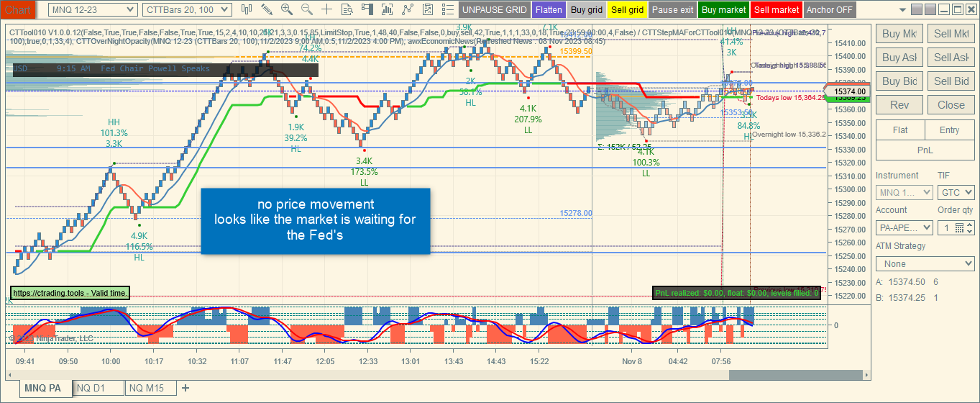The image size is (980, 403).
Task: Click the red Sell market button
Action: (777, 10)
